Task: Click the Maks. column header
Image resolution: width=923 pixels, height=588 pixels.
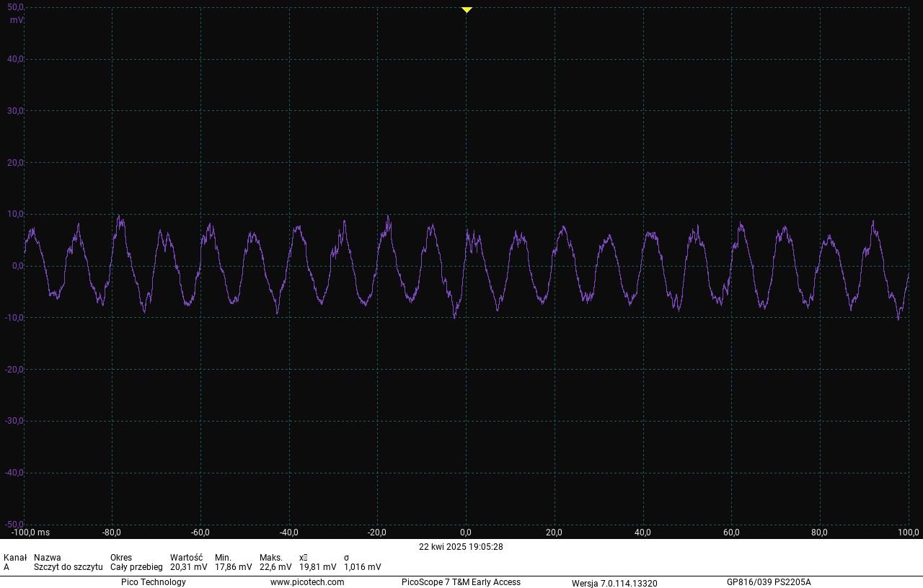Action: click(271, 558)
